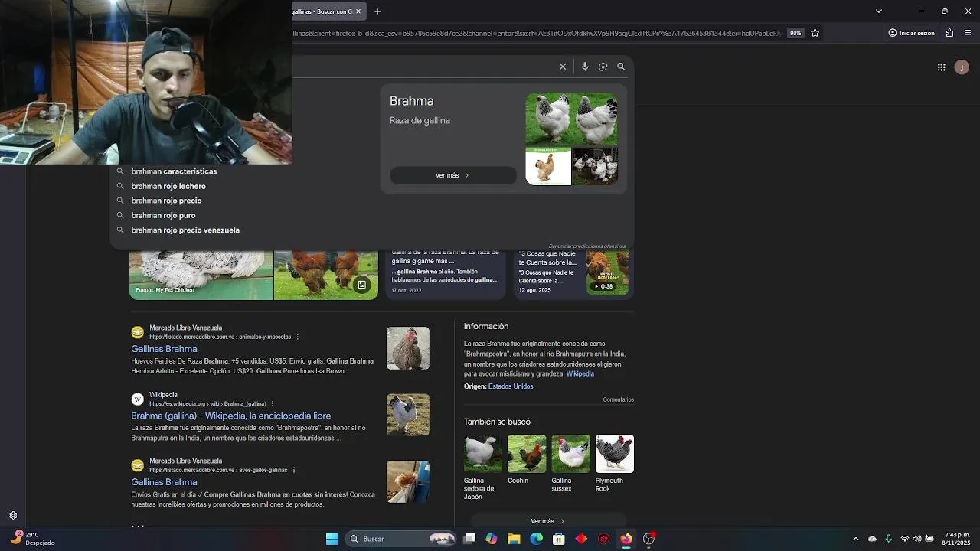The image size is (980, 551).
Task: Open the battery status tray icon
Action: point(929,539)
